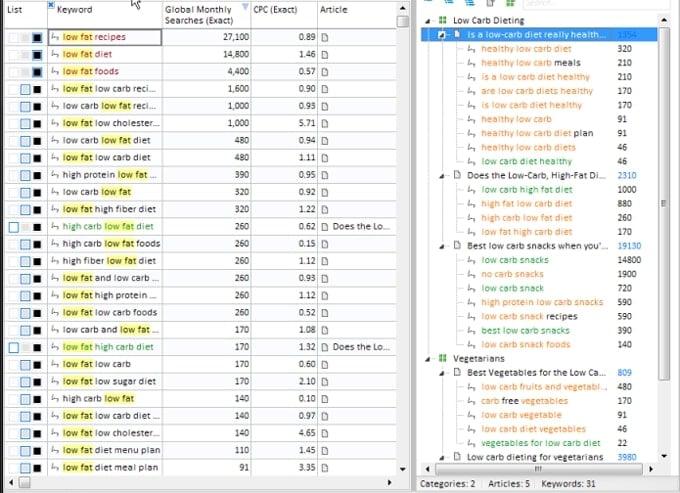This screenshot has height=493, width=680.
Task: Tick the checkbox in 'high carb low fat diet' row
Action: (x=13, y=227)
